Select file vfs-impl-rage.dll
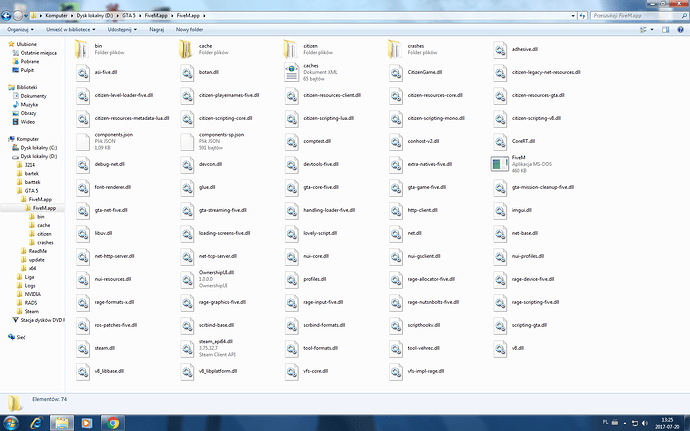Image resolution: width=690 pixels, height=431 pixels. pos(426,371)
